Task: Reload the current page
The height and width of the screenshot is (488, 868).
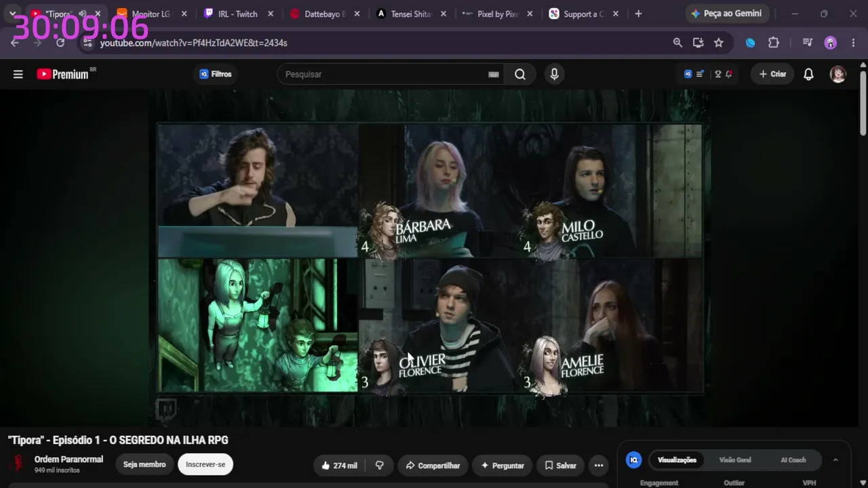Action: click(60, 43)
